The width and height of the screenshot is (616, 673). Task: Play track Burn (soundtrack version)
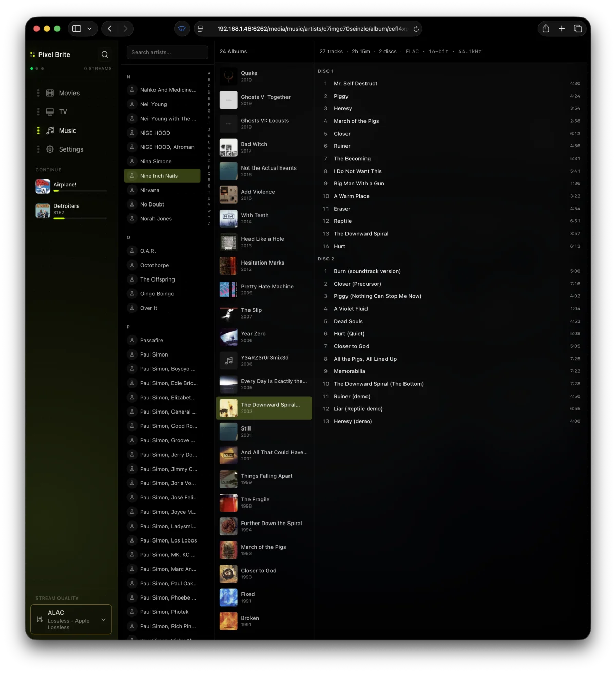451,271
